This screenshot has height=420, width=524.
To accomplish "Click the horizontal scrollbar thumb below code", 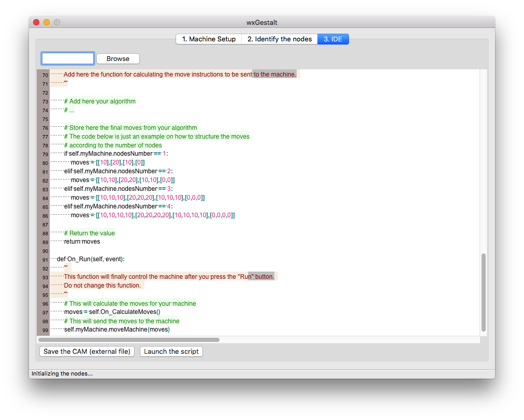I will [129, 340].
